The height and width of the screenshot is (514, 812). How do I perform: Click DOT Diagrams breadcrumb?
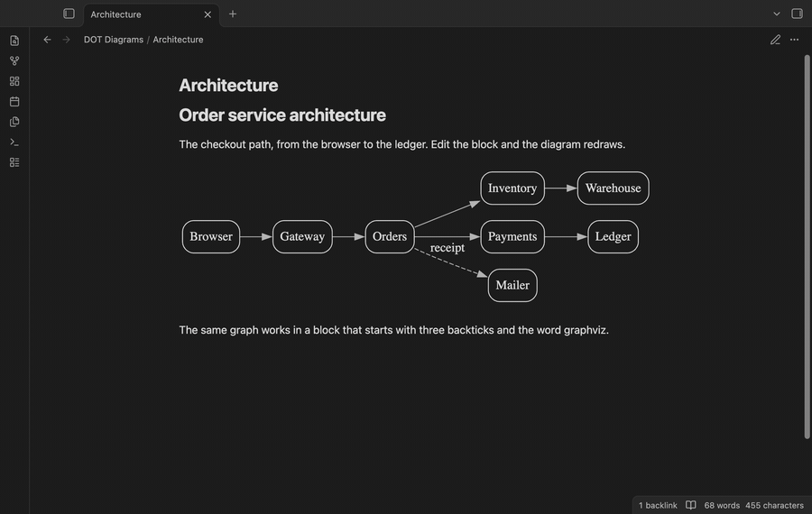[x=114, y=40]
